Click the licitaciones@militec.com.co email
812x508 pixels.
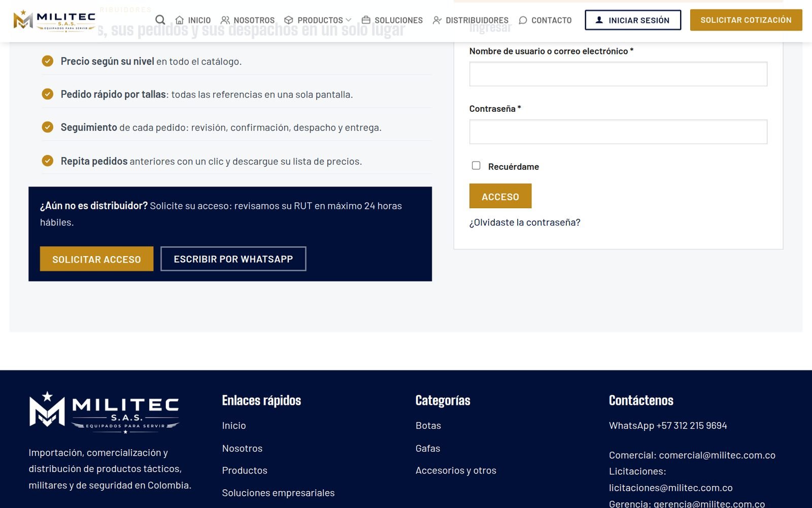click(x=671, y=488)
